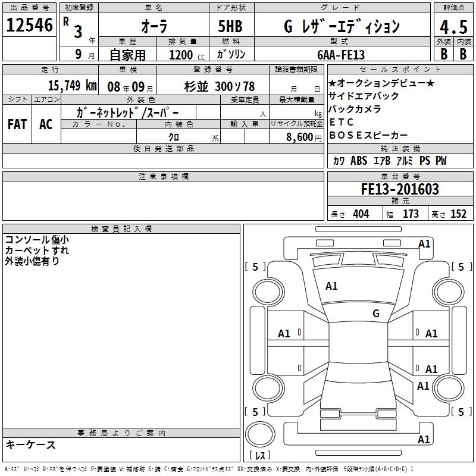Screen dimensions: 476x476
Task: Click the 後日発送部品 header
Action: [163, 148]
